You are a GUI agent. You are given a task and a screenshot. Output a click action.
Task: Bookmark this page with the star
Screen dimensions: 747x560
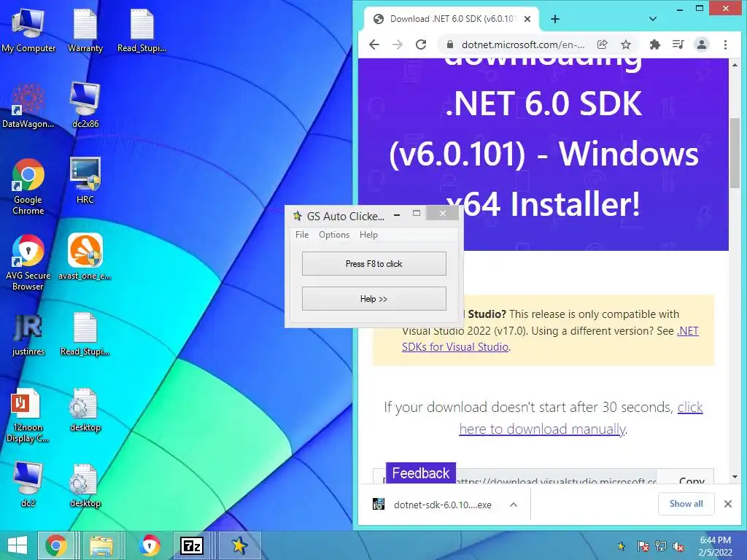(625, 44)
